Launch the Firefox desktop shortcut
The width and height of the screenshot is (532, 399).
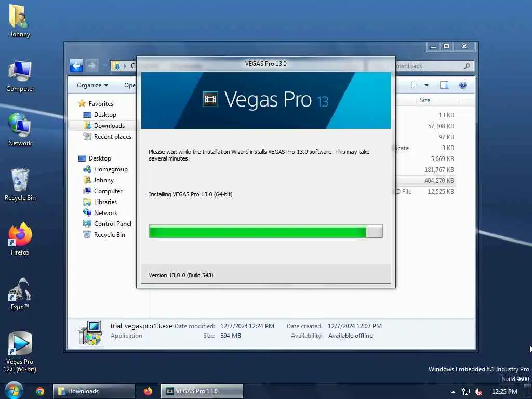(20, 239)
